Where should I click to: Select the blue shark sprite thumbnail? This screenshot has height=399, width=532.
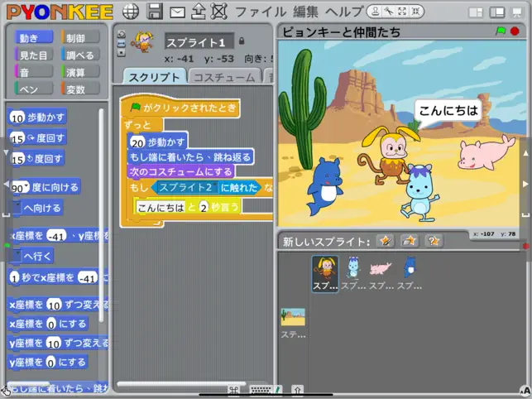coord(410,274)
